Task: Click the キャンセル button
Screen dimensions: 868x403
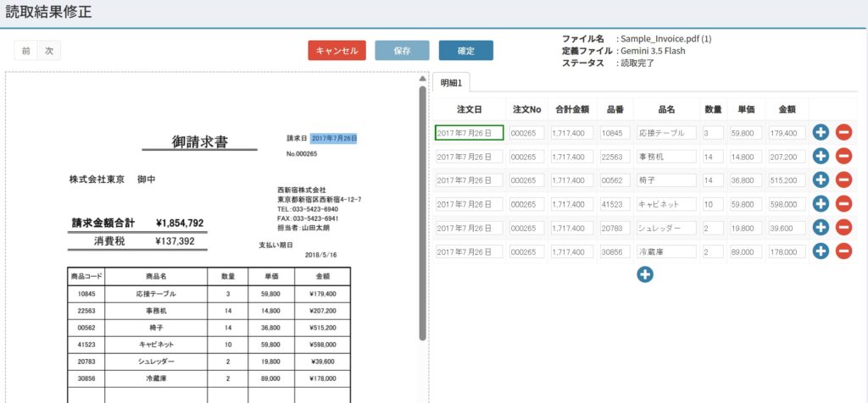Action: tap(337, 51)
